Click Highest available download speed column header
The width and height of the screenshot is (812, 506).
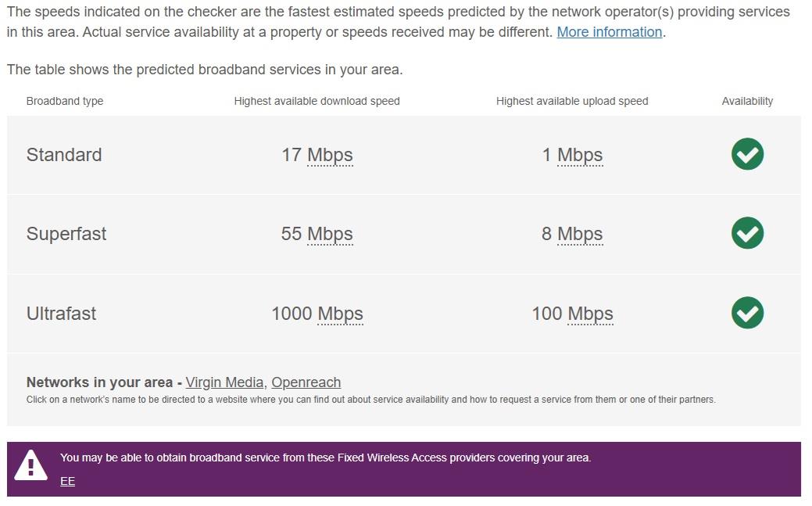317,101
